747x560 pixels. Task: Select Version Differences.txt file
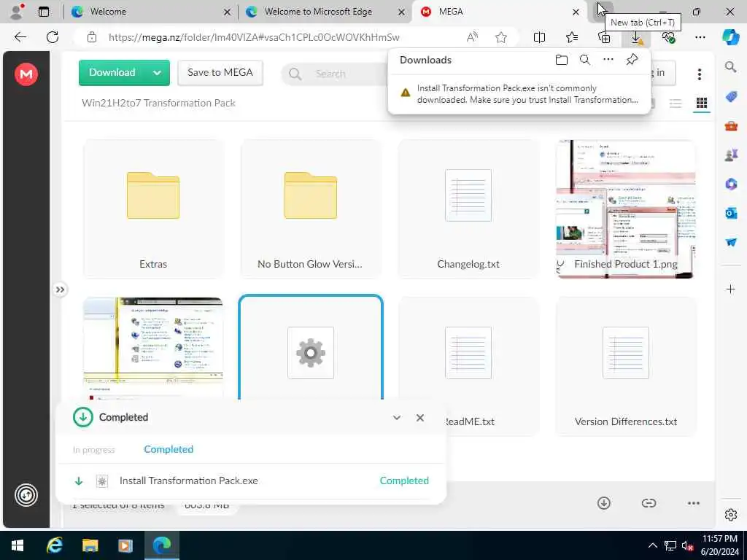pyautogui.click(x=625, y=367)
